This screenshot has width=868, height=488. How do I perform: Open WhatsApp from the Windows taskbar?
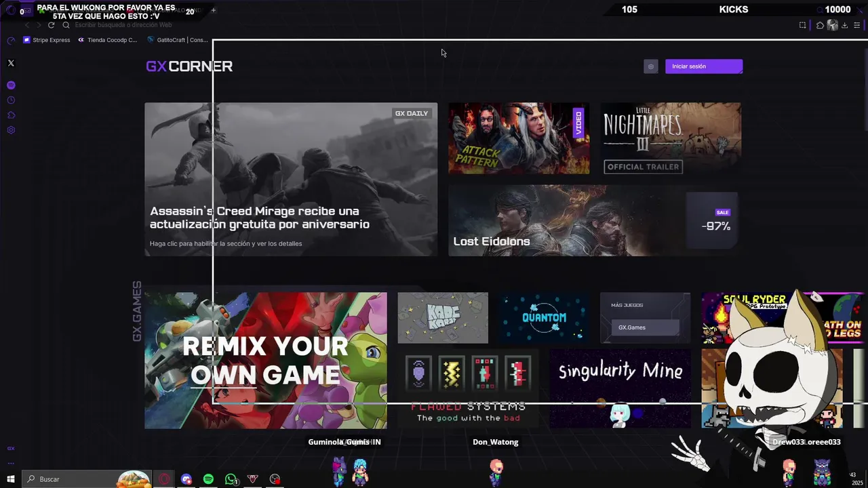tap(231, 479)
